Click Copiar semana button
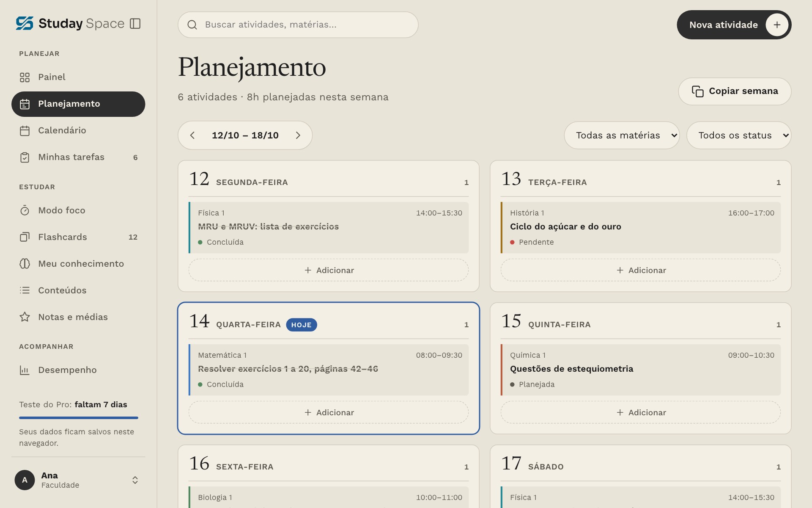Screen dimensions: 812x508 tap(735, 91)
